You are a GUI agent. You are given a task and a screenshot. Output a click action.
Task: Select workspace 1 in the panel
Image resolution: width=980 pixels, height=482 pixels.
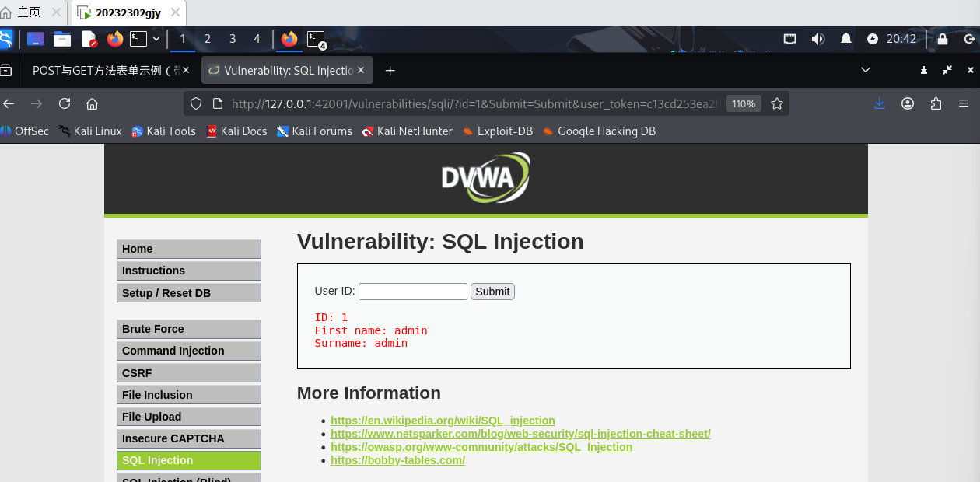click(183, 39)
